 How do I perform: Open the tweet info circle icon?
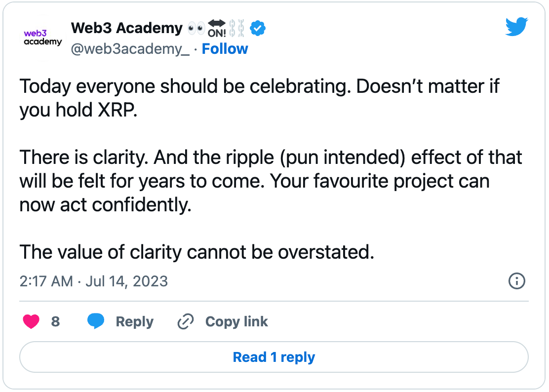(x=516, y=281)
